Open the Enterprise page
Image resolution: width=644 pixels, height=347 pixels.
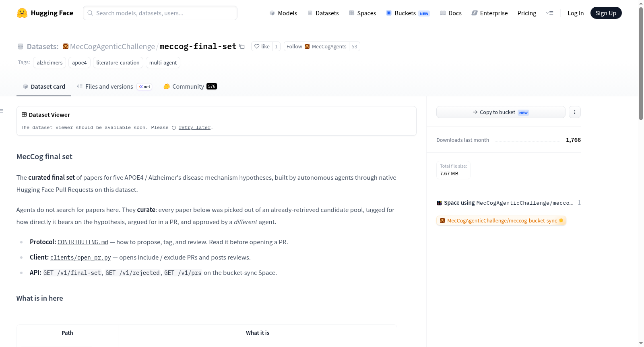(490, 13)
